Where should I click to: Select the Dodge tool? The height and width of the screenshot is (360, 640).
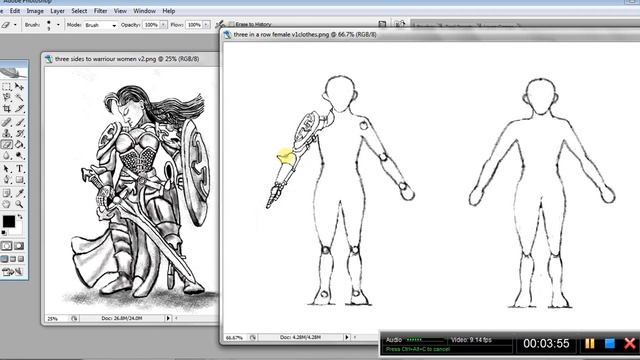19,156
